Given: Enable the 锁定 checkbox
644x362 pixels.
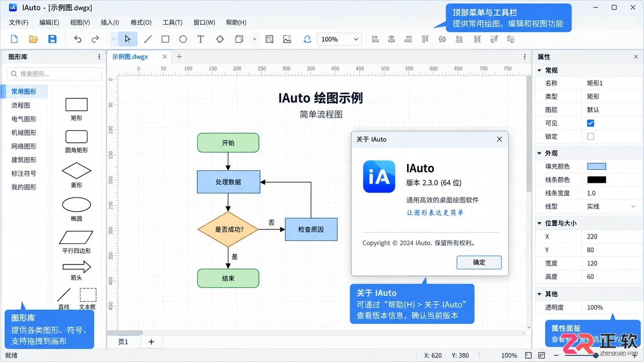Looking at the screenshot, I should [591, 137].
